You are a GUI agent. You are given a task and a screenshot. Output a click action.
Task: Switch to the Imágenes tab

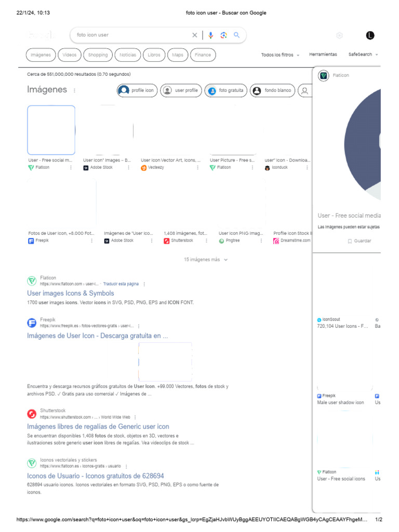41,55
